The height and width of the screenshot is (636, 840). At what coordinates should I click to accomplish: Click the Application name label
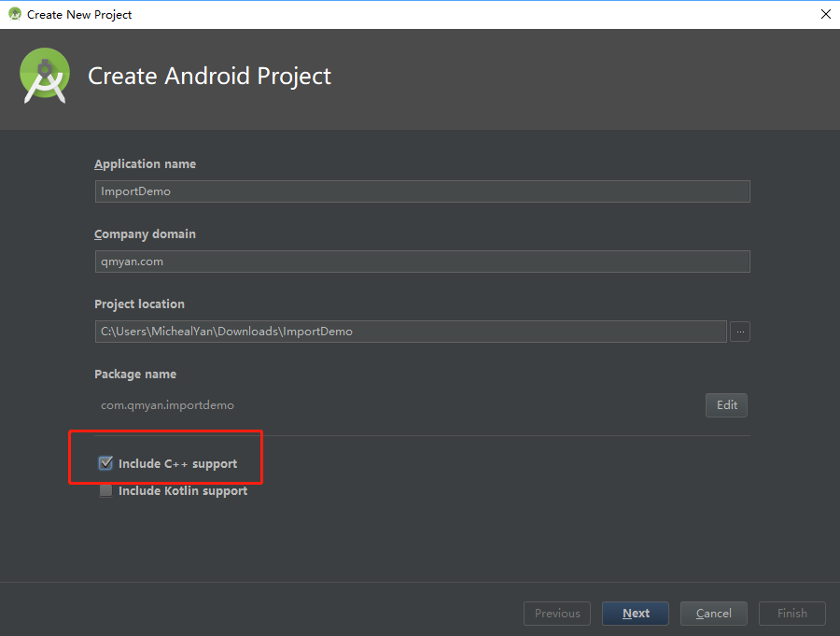click(x=145, y=163)
